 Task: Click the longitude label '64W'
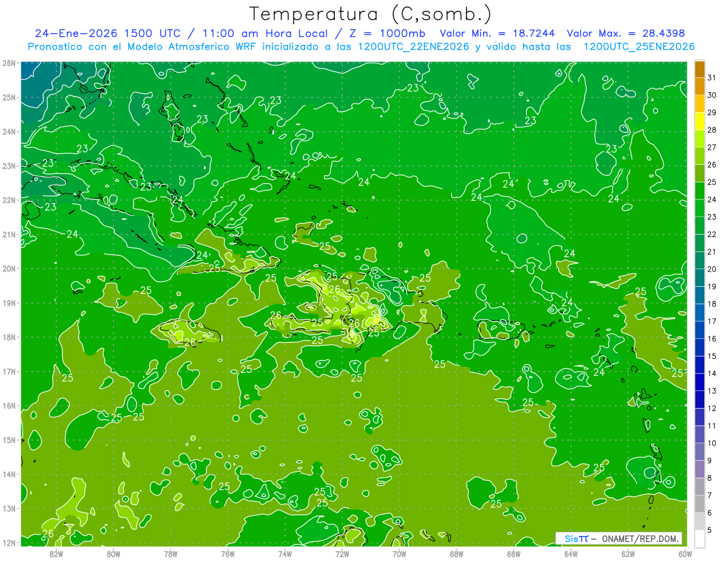(571, 553)
